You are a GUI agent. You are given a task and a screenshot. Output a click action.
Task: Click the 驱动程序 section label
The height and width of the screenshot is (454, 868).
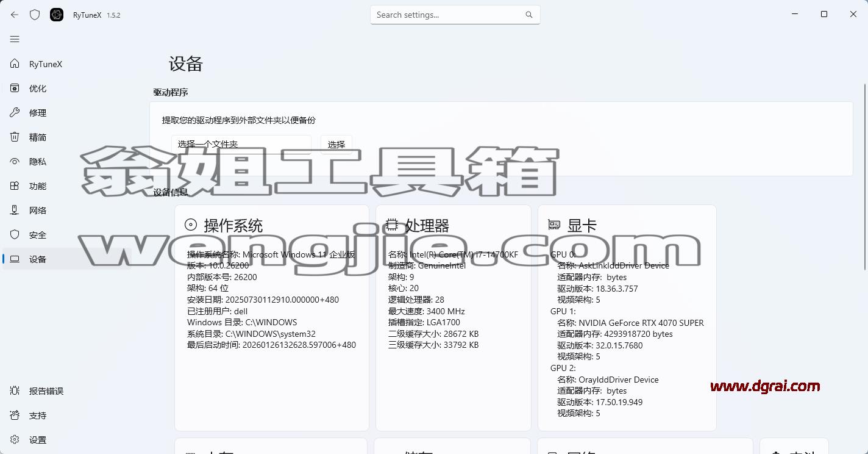171,93
